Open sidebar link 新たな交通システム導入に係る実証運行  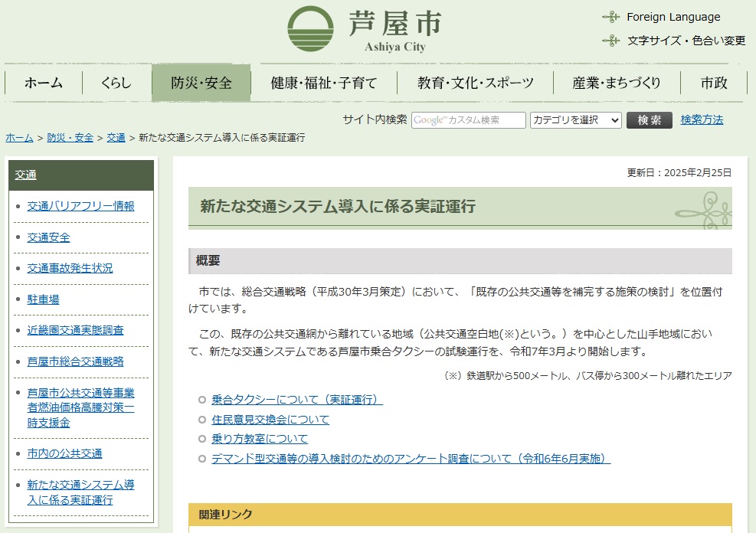coord(80,492)
